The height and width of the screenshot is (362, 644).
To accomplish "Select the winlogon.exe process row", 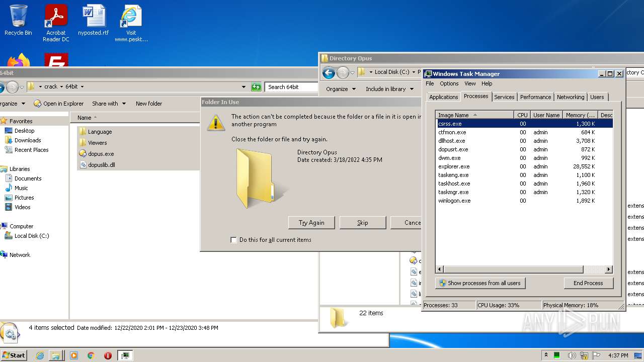I will pyautogui.click(x=524, y=201).
